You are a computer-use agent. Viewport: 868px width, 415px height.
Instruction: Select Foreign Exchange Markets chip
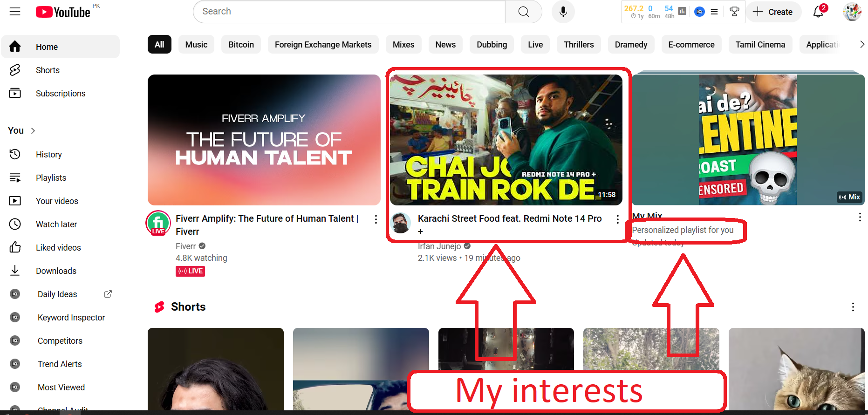[x=323, y=44]
